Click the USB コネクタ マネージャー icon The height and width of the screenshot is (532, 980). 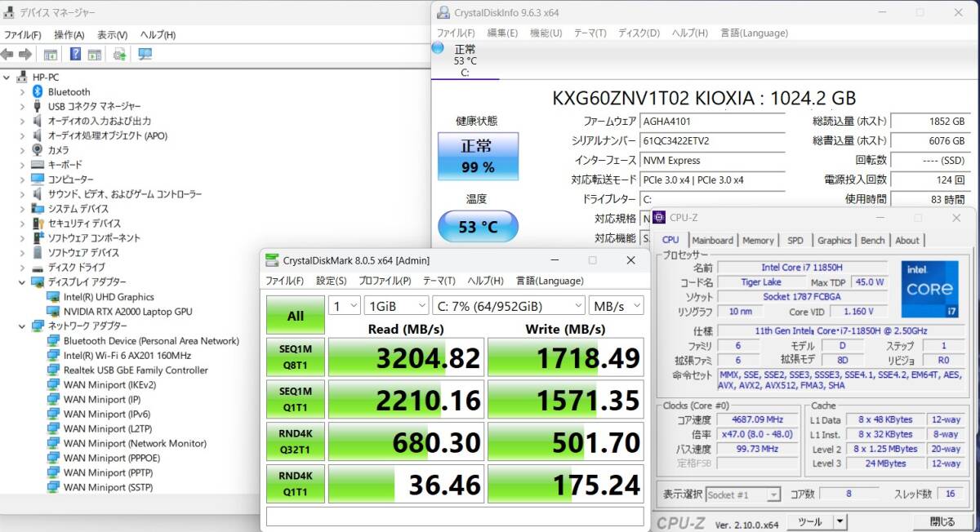point(38,106)
